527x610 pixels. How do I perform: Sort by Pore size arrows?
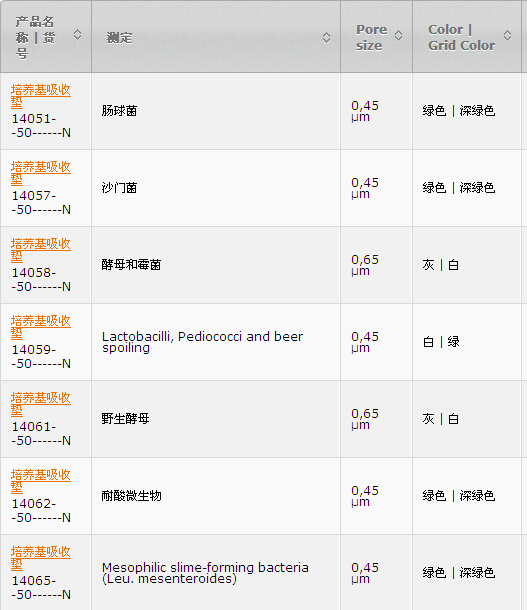pos(398,35)
